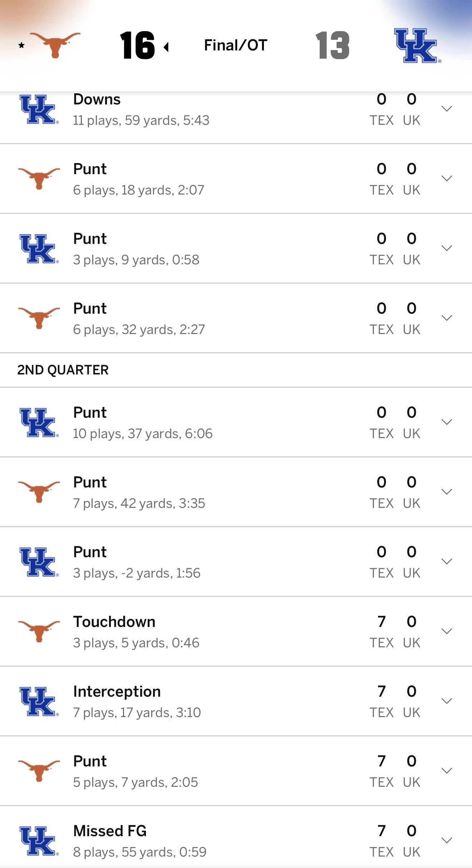Image resolution: width=472 pixels, height=868 pixels.
Task: Tap Kentucky logo beside Interception drive
Action: click(39, 701)
